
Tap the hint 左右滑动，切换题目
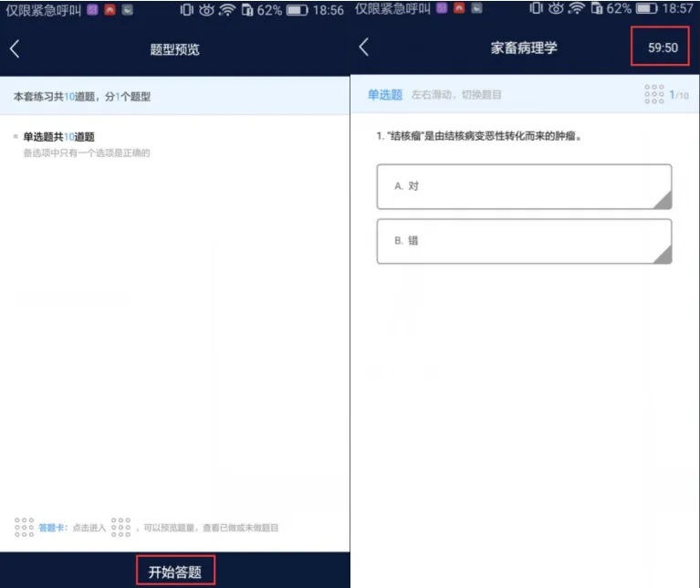[x=456, y=95]
